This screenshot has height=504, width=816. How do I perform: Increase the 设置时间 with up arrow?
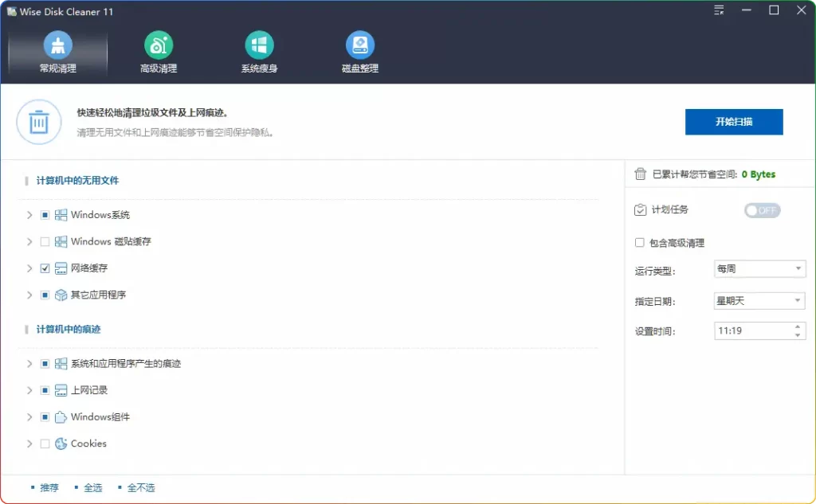798,326
